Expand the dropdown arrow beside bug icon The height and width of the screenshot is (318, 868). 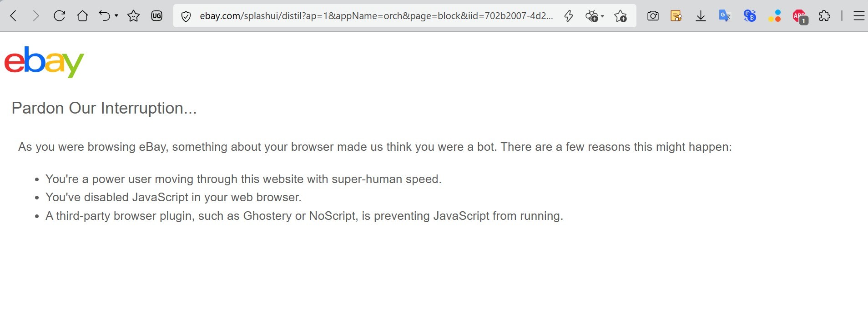tap(602, 16)
